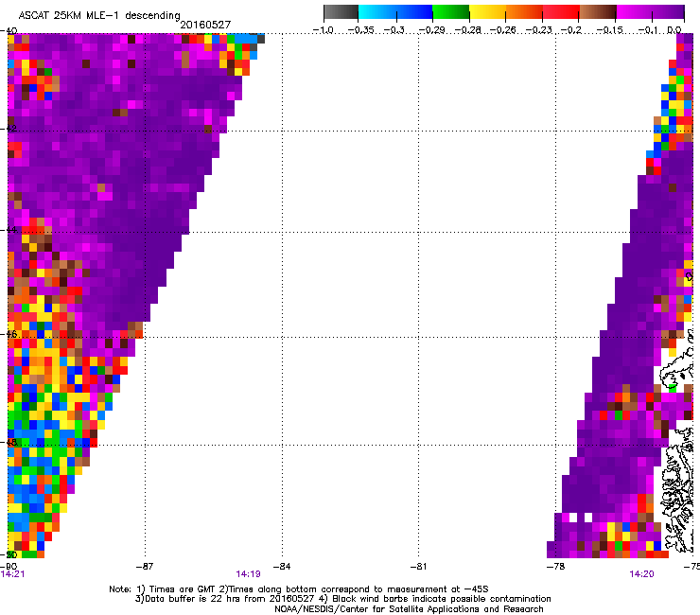Screen dimensions: 700x615
Task: Click the '-0.35' color scale label
Action: coord(359,30)
